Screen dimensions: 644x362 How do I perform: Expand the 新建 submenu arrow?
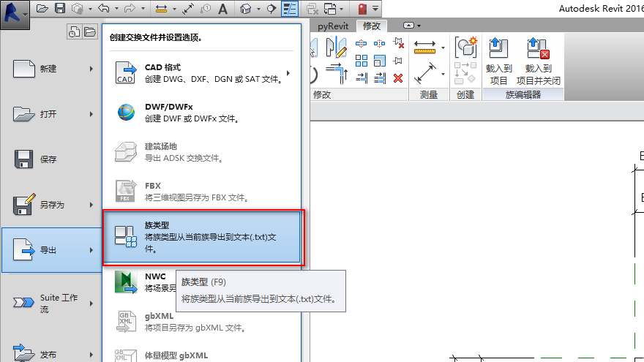point(91,69)
